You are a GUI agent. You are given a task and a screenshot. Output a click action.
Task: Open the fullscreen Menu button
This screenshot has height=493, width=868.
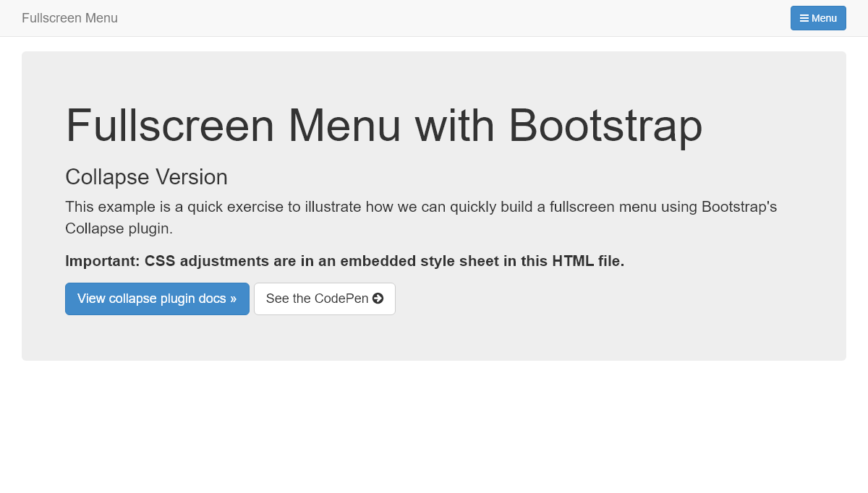coord(818,18)
